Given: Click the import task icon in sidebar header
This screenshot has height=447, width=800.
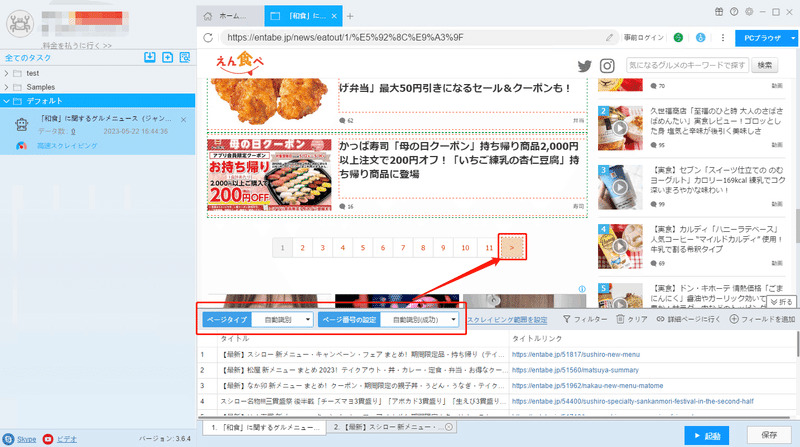Looking at the screenshot, I should [x=149, y=57].
